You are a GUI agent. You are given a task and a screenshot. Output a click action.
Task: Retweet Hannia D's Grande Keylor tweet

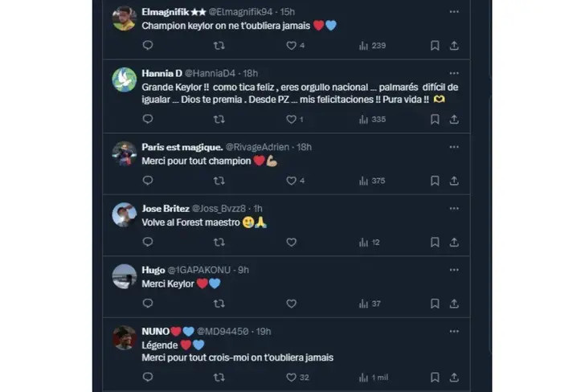(x=219, y=119)
